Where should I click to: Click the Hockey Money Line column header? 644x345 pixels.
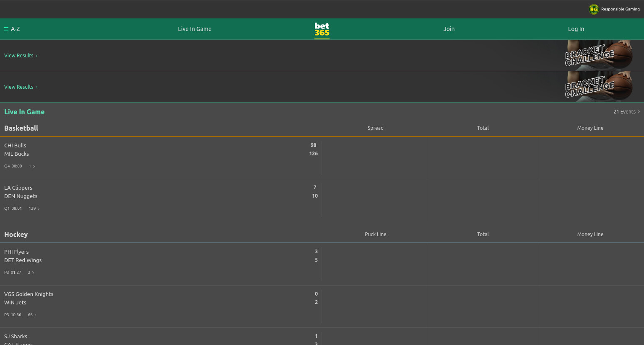tap(590, 234)
